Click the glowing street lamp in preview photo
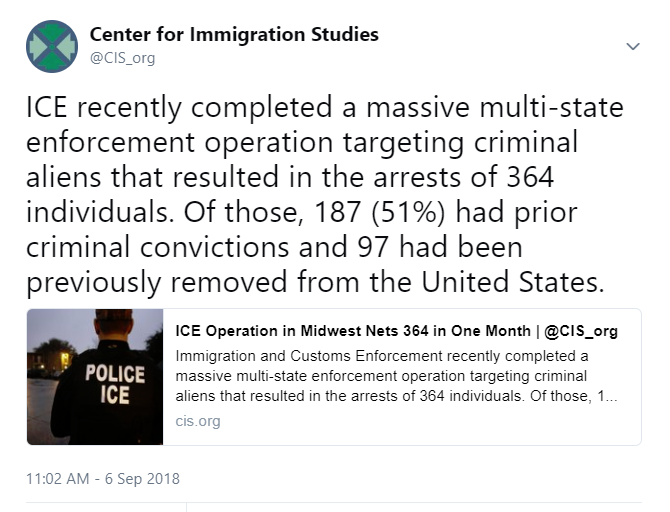The image size is (670, 512). click(x=65, y=358)
